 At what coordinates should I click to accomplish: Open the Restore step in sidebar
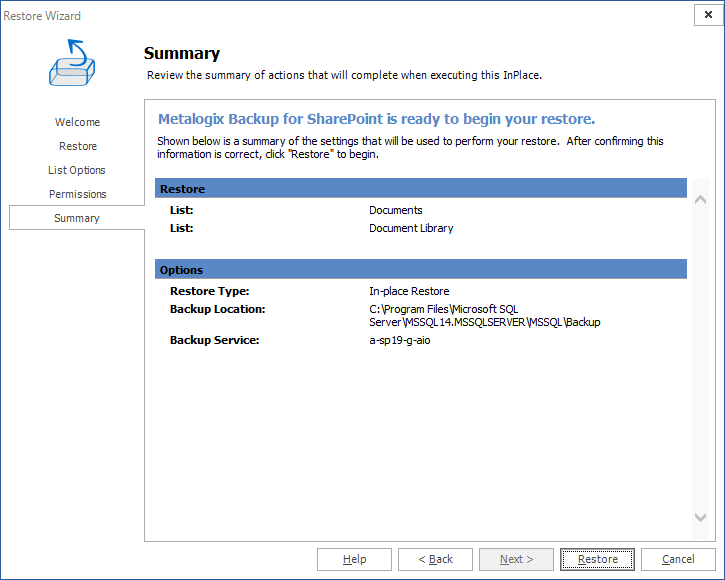77,146
